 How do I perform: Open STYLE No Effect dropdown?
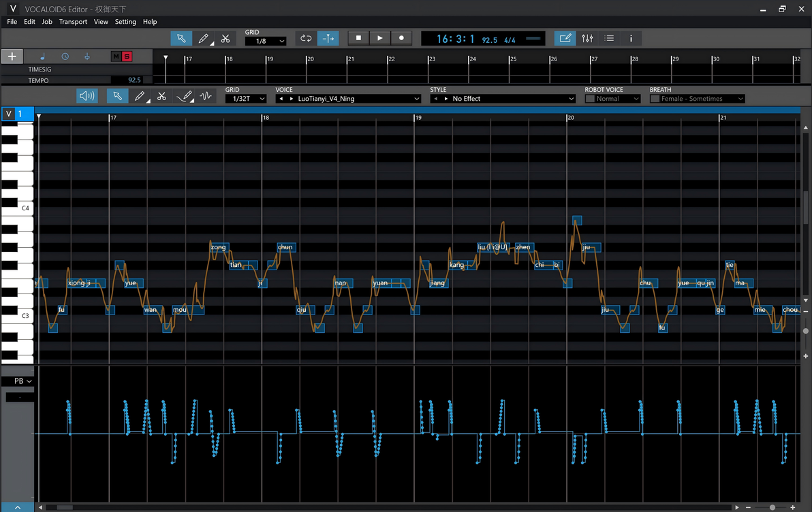(503, 98)
